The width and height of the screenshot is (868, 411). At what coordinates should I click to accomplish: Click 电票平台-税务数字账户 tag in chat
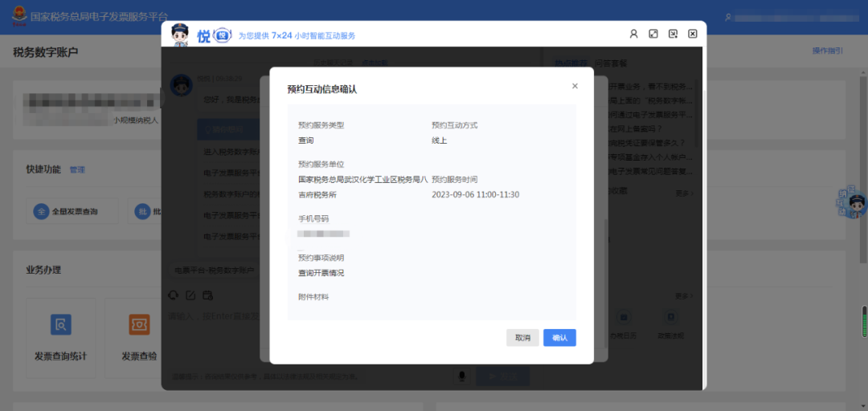click(x=215, y=271)
